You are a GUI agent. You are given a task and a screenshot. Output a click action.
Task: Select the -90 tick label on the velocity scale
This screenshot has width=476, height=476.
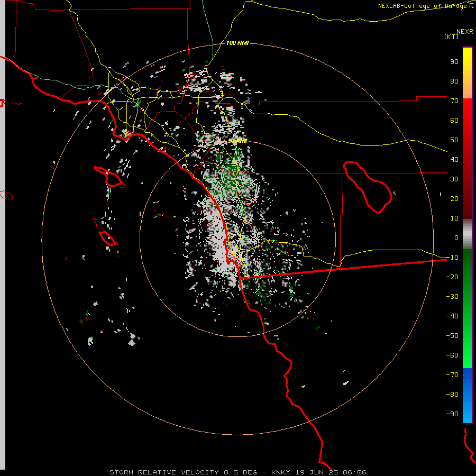(452, 414)
